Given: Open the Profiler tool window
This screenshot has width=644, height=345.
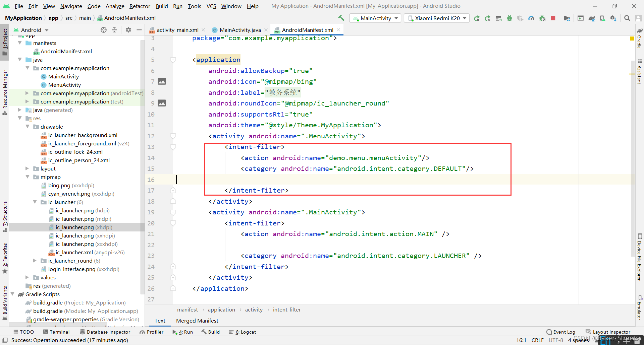Looking at the screenshot, I should coord(152,332).
